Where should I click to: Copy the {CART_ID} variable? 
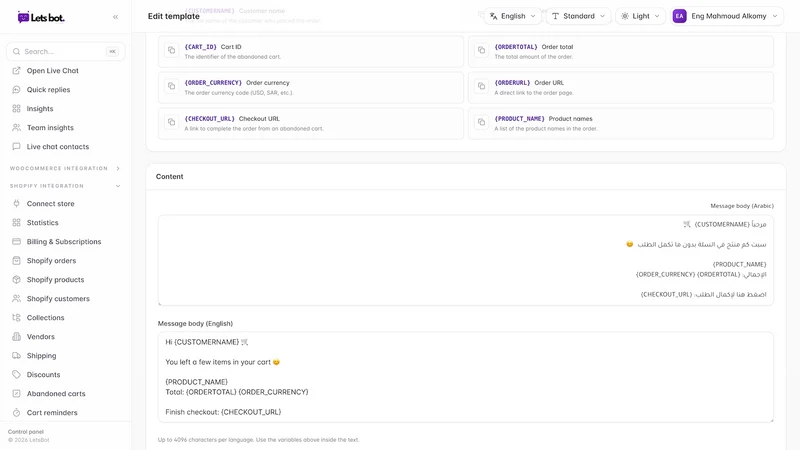(x=171, y=51)
